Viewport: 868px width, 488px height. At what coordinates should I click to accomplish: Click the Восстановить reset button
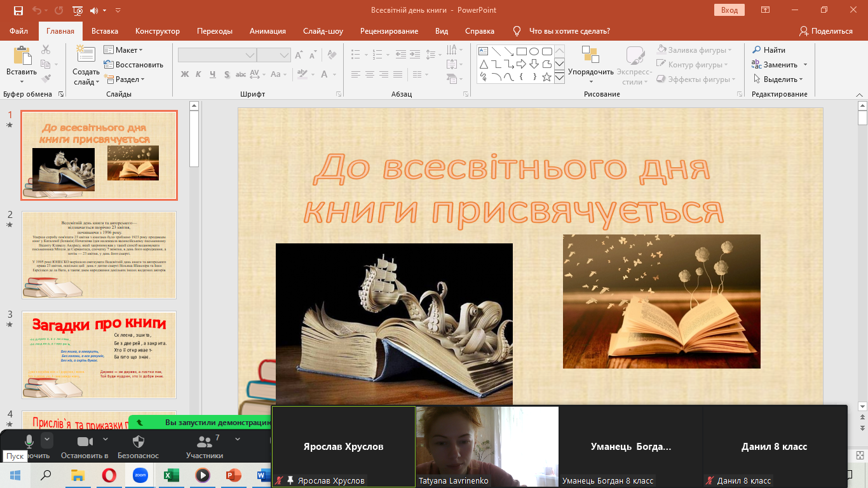click(133, 64)
